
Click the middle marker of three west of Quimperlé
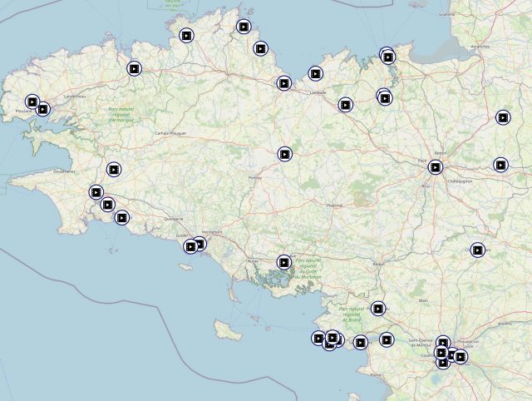107,205
